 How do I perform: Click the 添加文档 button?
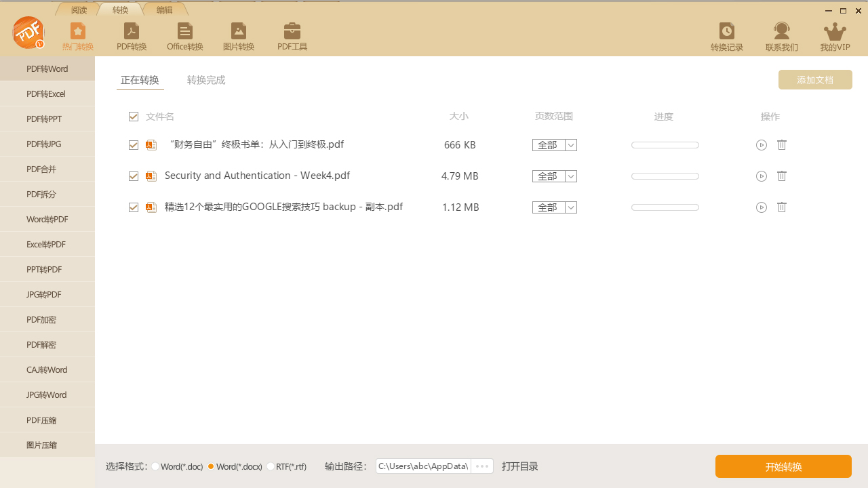pyautogui.click(x=815, y=79)
